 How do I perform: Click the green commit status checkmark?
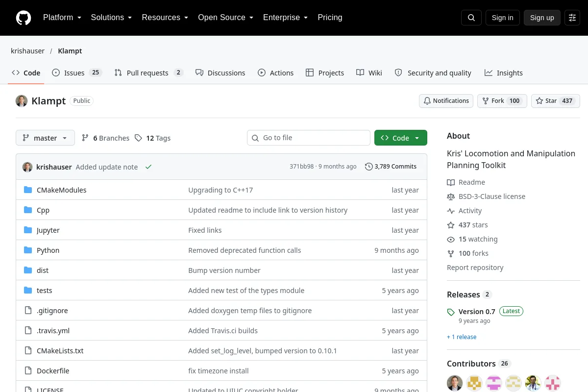(148, 167)
